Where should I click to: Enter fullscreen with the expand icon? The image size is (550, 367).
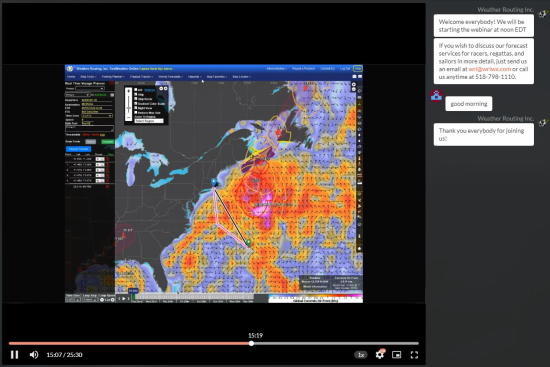click(x=414, y=355)
